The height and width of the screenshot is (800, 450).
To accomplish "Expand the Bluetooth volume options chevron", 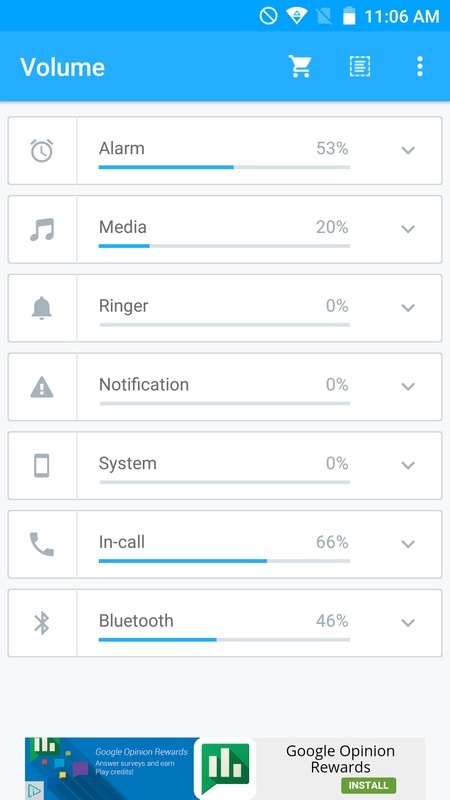I will pos(408,623).
